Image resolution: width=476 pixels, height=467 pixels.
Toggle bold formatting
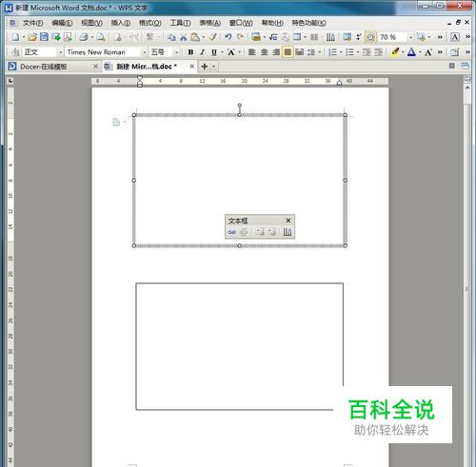(x=190, y=52)
